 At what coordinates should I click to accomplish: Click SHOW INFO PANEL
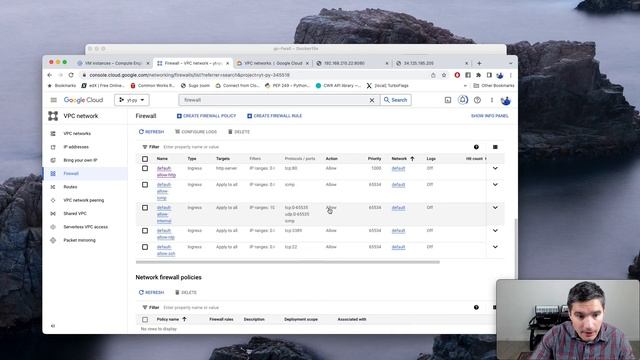click(490, 116)
